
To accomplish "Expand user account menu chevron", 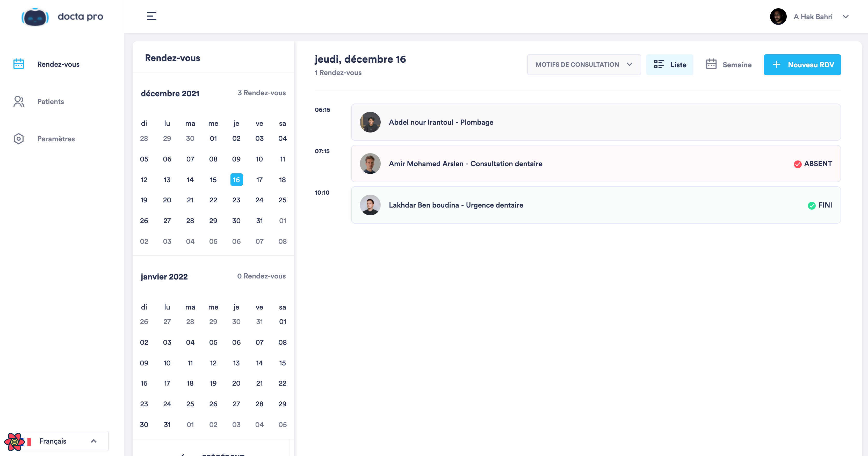I will [845, 17].
